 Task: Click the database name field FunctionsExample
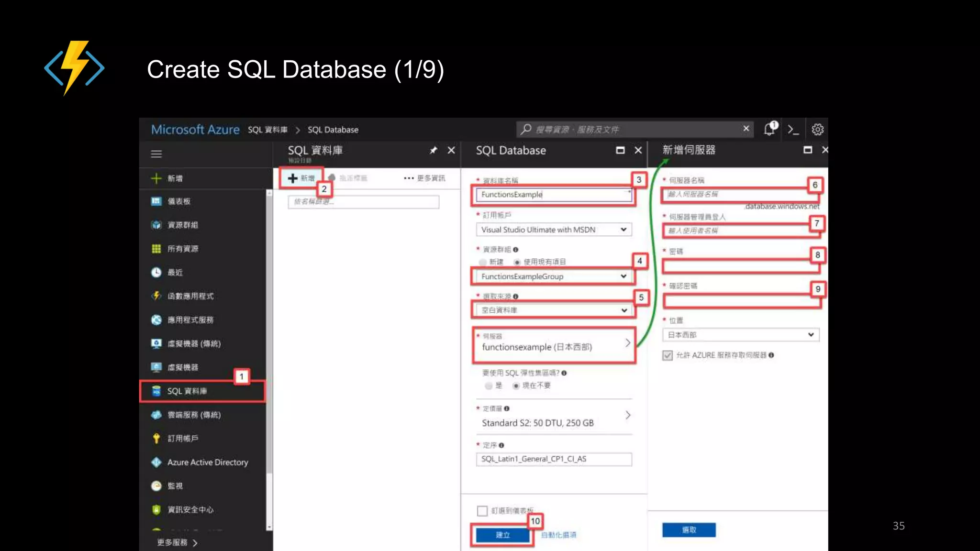click(554, 195)
